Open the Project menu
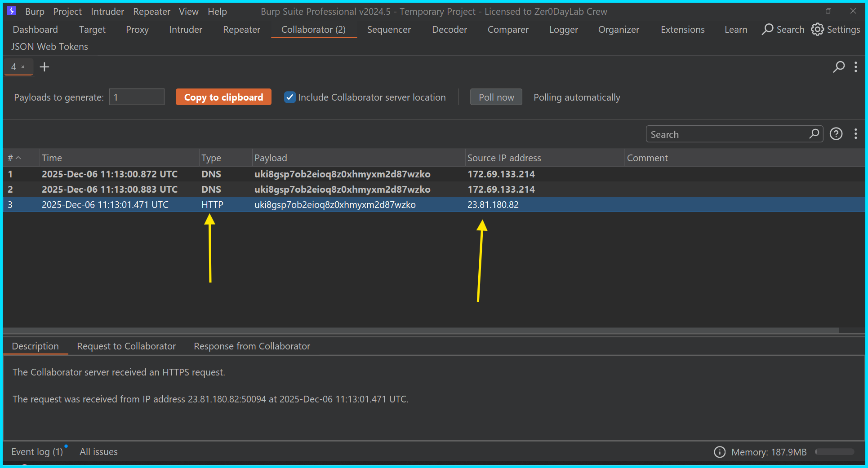 67,12
